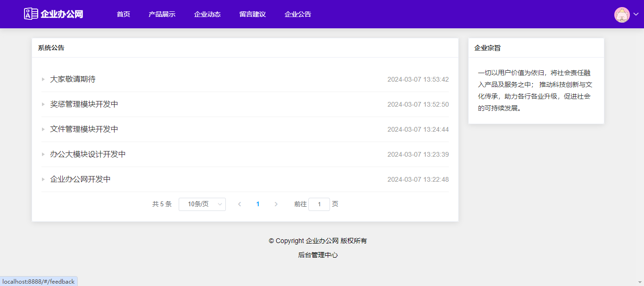Screen dimensions: 644x286
Task: Open the 产品展示 menu item
Action: (x=162, y=14)
